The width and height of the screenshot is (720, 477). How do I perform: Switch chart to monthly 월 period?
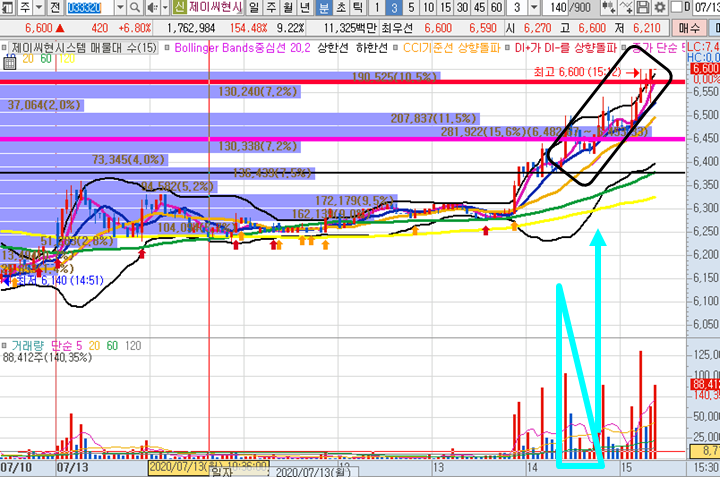click(288, 7)
